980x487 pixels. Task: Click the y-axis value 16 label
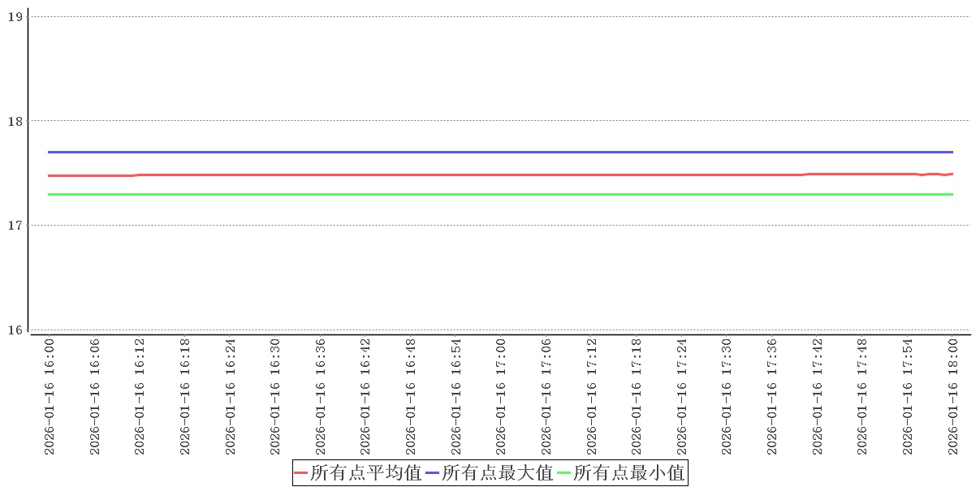(x=14, y=330)
